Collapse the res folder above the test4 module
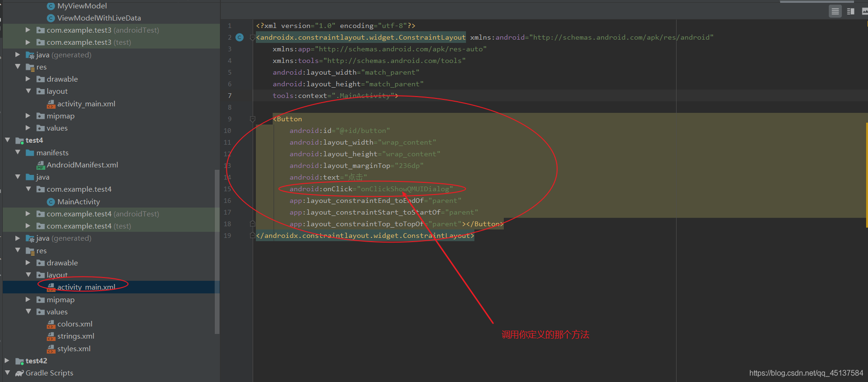This screenshot has width=868, height=382. [17, 67]
